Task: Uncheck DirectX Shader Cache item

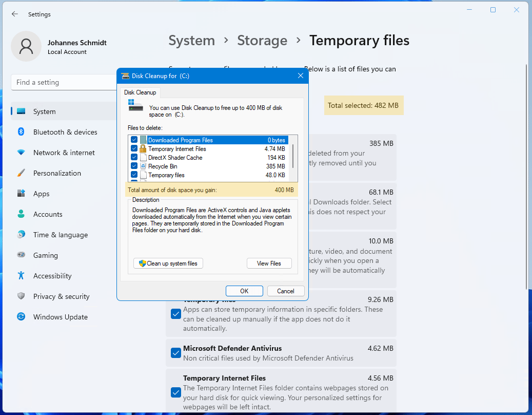Action: [134, 158]
